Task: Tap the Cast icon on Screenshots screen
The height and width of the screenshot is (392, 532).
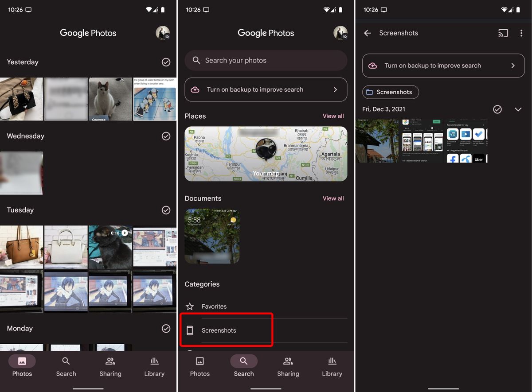Action: (x=503, y=33)
